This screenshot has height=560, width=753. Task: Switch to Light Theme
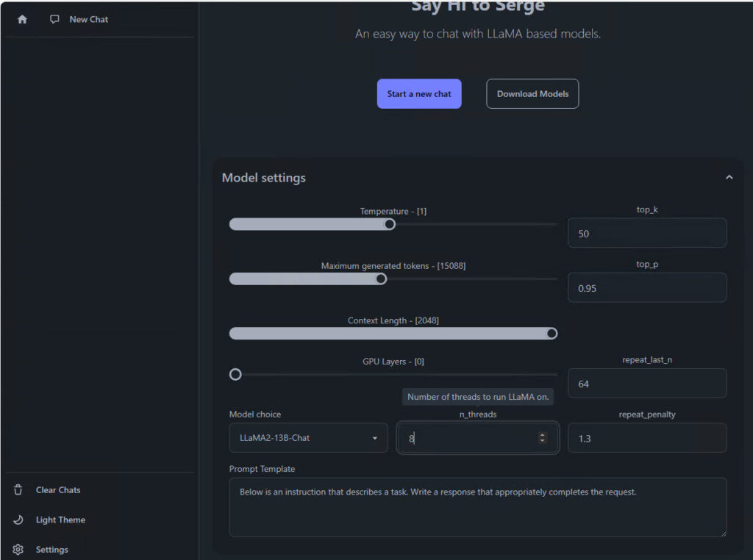pyautogui.click(x=60, y=520)
